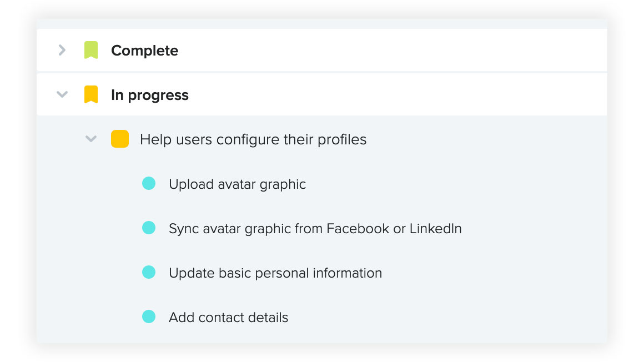Screen dimensions: 644x362
Task: Collapse the In progress section chevron
Action: (x=62, y=94)
